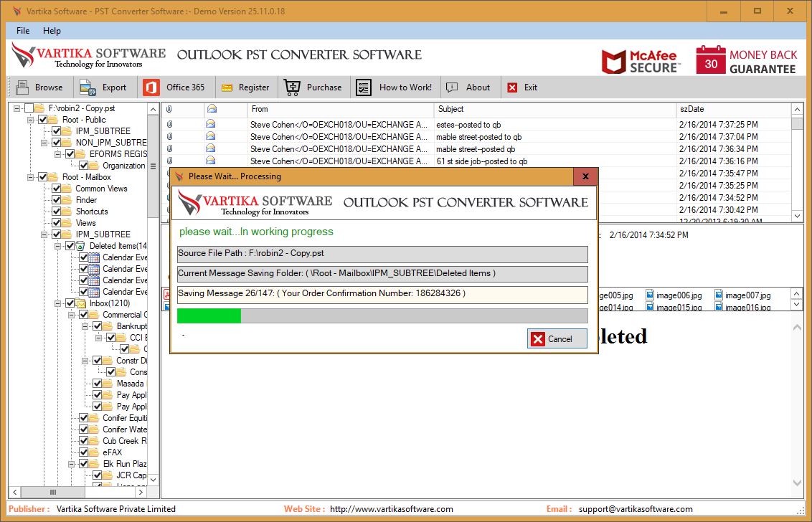Collapse the NON_IPM_SUBTREE node
812x522 pixels.
pyautogui.click(x=44, y=143)
